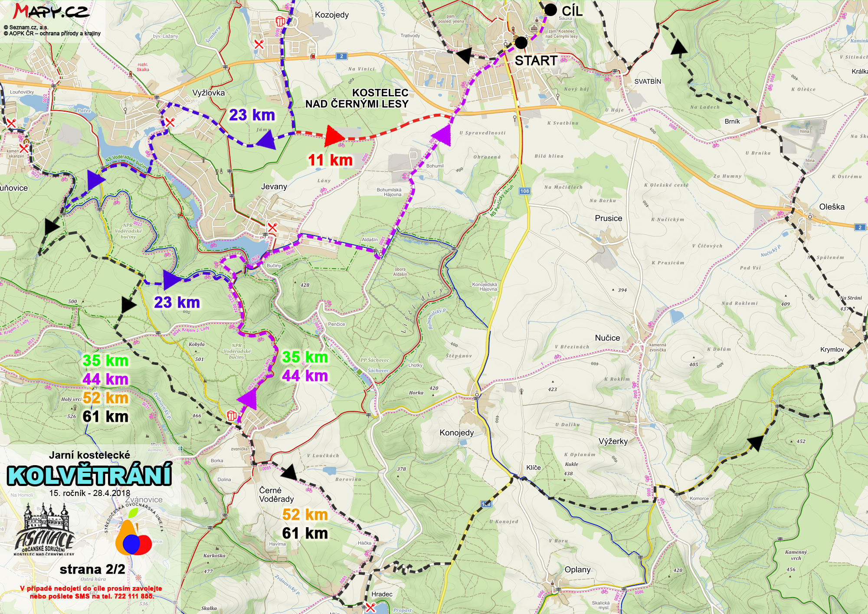Click the Komorce label
This screenshot has width=868, height=614.
pyautogui.click(x=699, y=499)
